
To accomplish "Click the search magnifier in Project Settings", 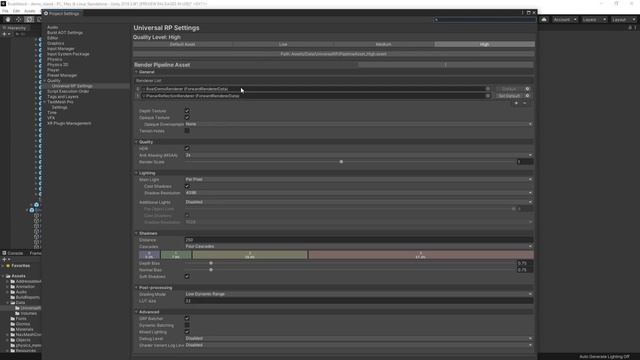I will point(436,20).
